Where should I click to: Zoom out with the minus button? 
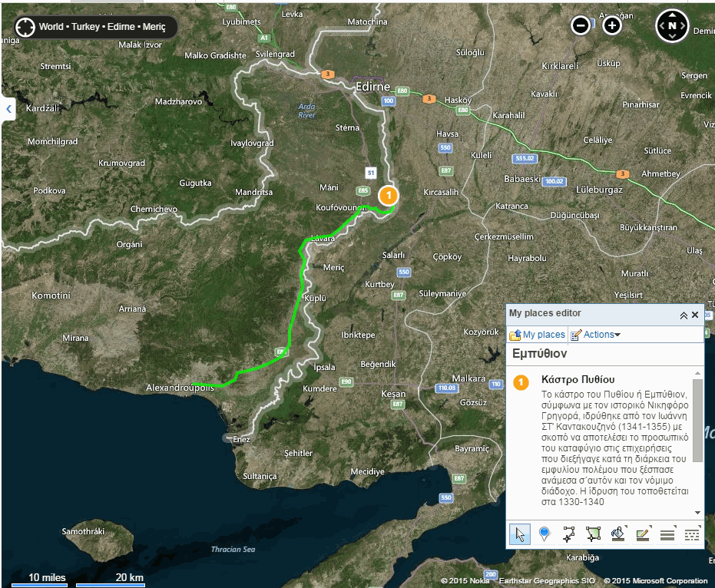pyautogui.click(x=581, y=25)
